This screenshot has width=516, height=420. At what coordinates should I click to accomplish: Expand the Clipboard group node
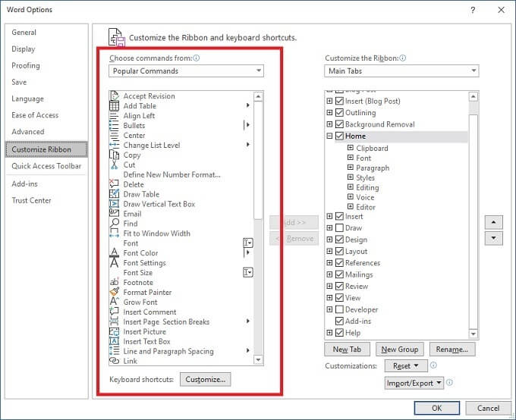coord(351,148)
